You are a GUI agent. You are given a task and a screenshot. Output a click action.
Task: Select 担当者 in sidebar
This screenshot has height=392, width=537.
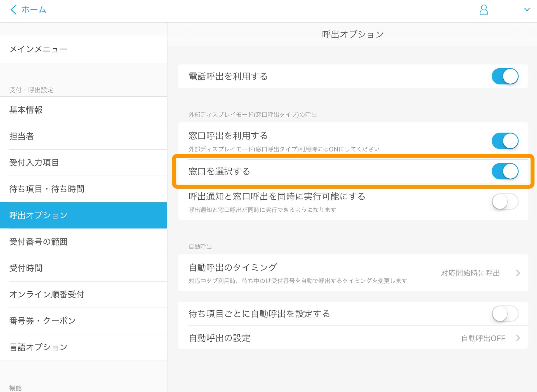[x=84, y=136]
